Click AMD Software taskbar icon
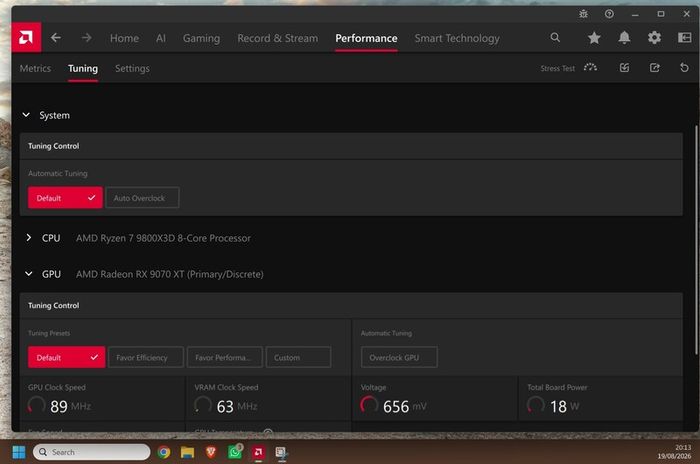 click(x=258, y=452)
